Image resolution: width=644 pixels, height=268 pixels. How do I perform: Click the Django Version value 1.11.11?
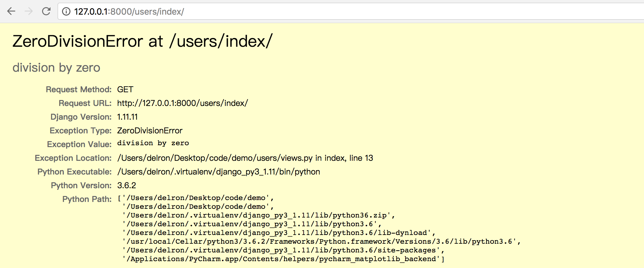[127, 117]
